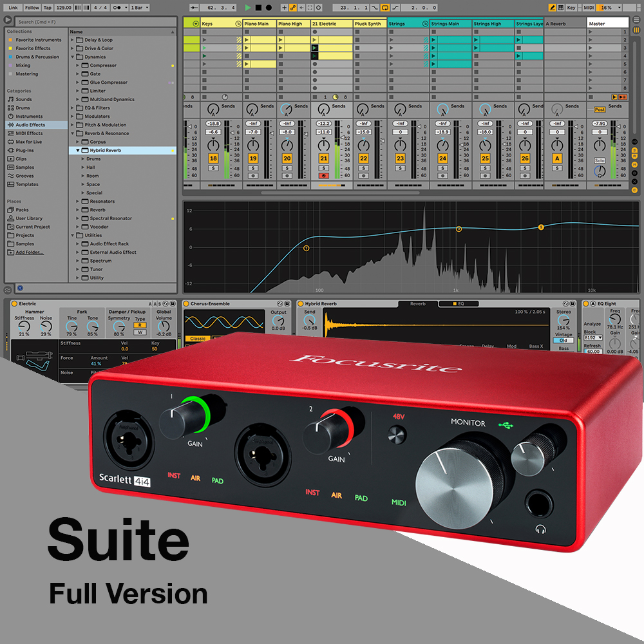Image resolution: width=644 pixels, height=644 pixels.
Task: Click the Follow button
Action: [32, 7]
